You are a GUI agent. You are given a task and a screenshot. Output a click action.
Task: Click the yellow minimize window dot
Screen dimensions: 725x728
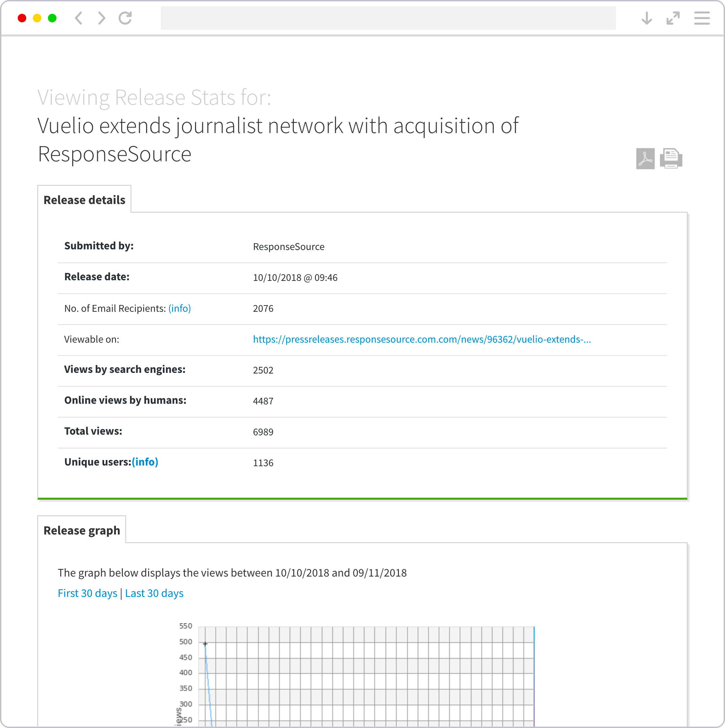click(x=37, y=18)
